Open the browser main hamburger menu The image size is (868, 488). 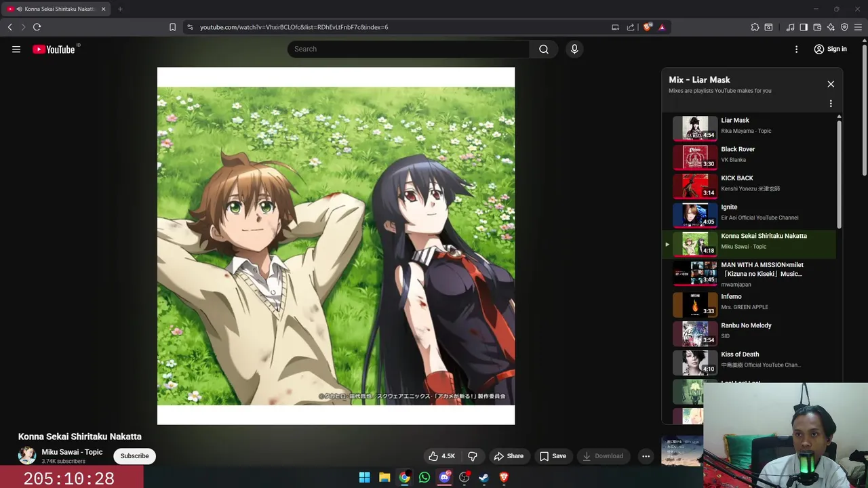pyautogui.click(x=858, y=27)
